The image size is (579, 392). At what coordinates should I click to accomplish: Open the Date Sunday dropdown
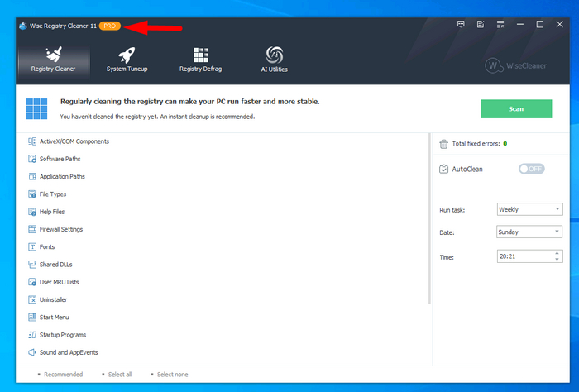click(529, 232)
